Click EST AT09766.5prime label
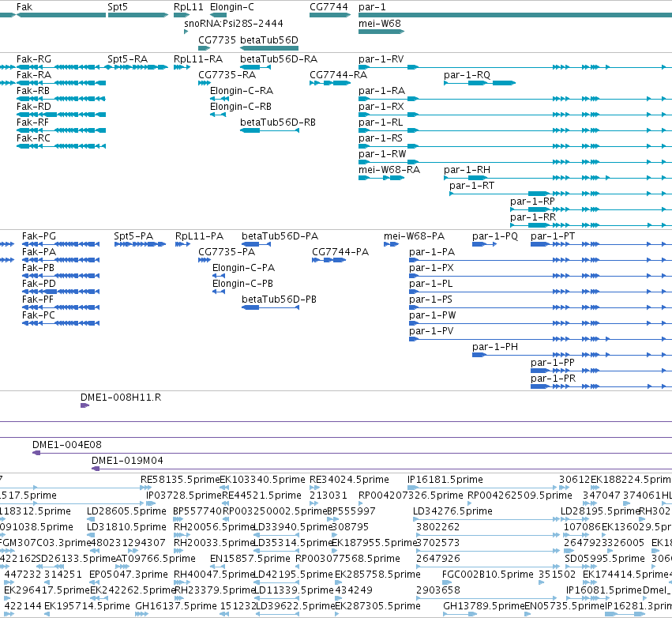This screenshot has height=618, width=672. pos(156,559)
